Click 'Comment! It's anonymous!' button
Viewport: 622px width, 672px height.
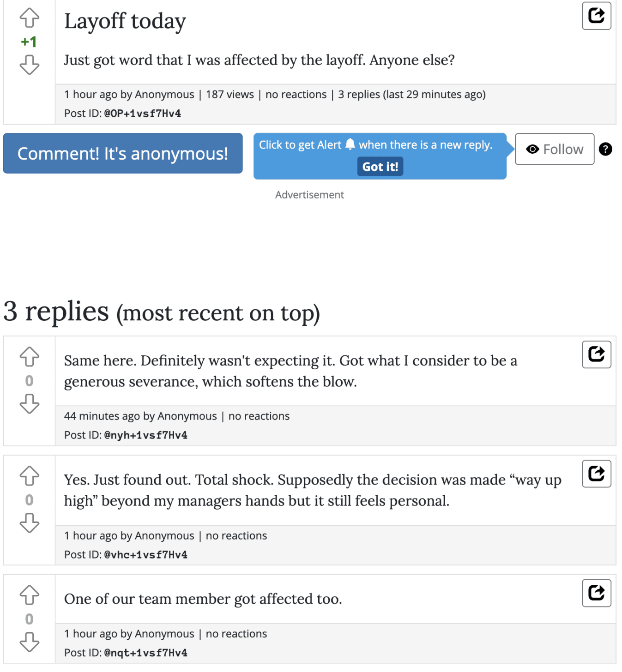click(x=123, y=153)
